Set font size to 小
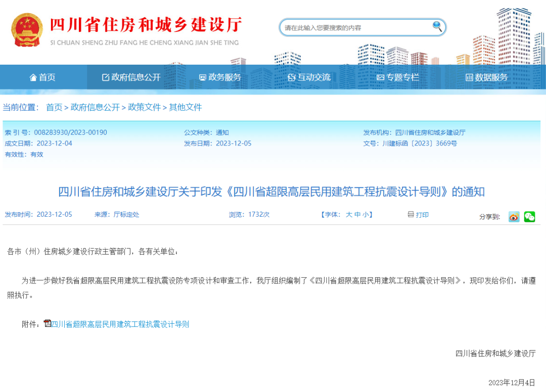The height and width of the screenshot is (392, 546). coord(365,215)
